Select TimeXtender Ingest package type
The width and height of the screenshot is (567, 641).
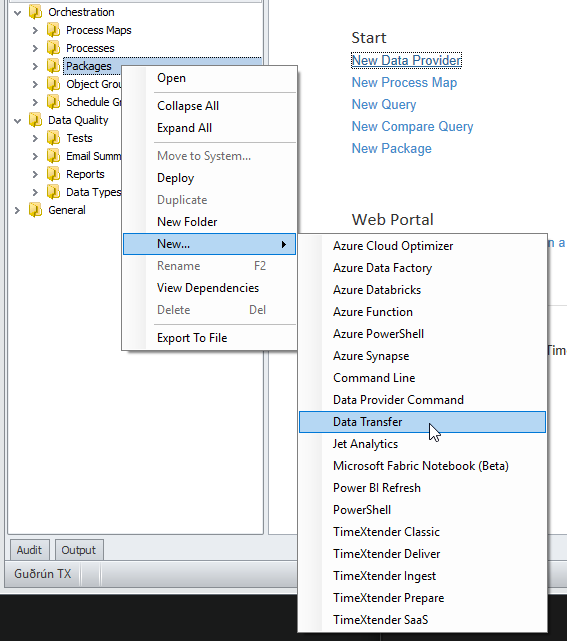pyautogui.click(x=423, y=576)
